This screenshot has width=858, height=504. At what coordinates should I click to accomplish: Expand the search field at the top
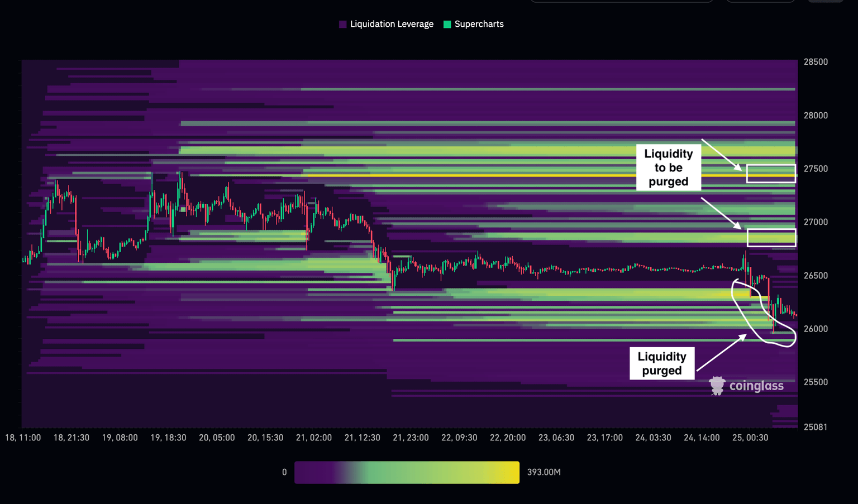[x=622, y=3]
